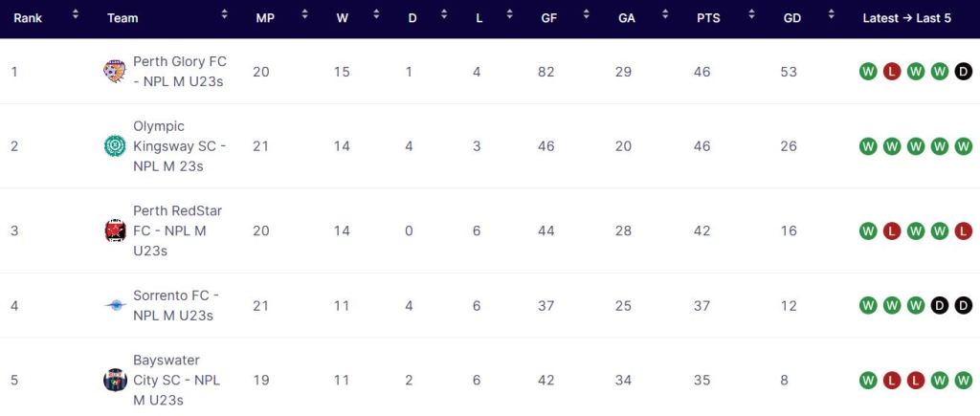Click the Latest → Last 5 header
980x416 pixels.
click(x=906, y=18)
